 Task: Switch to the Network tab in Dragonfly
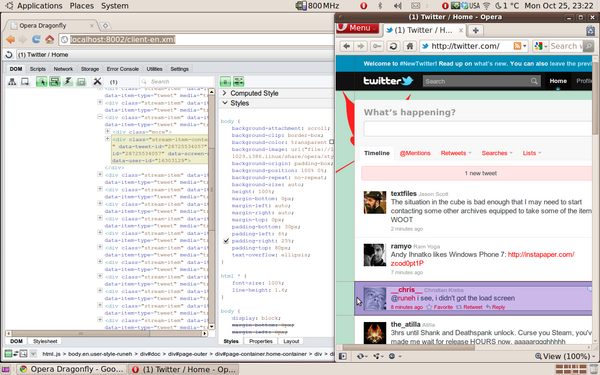click(63, 69)
